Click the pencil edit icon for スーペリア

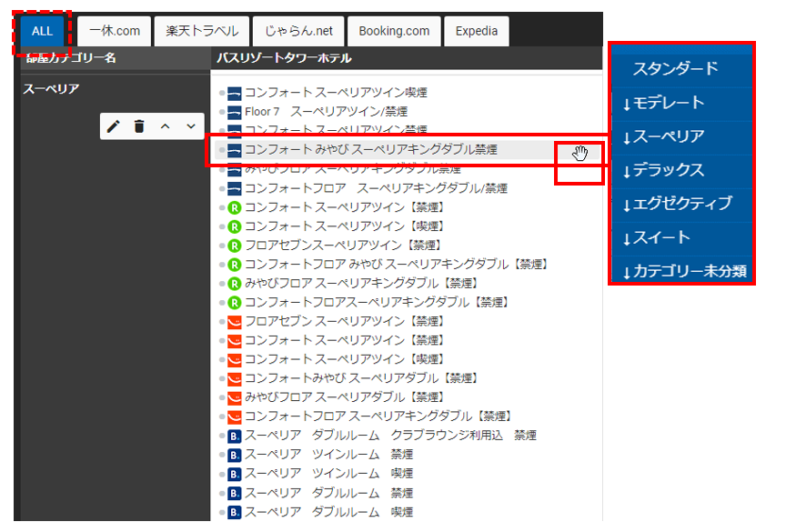click(x=113, y=126)
